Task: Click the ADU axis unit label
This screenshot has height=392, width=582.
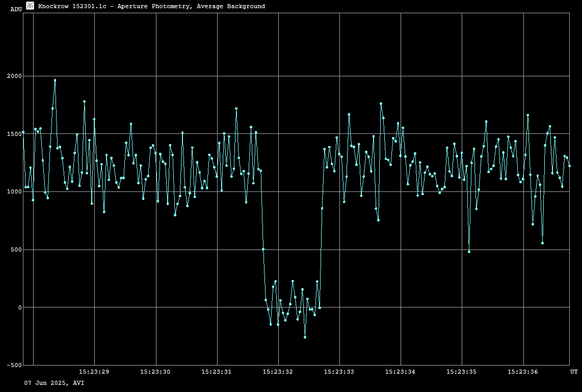Action: (x=16, y=9)
